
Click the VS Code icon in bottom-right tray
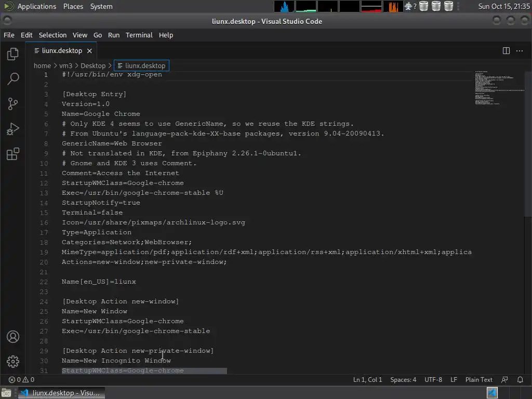pyautogui.click(x=492, y=393)
